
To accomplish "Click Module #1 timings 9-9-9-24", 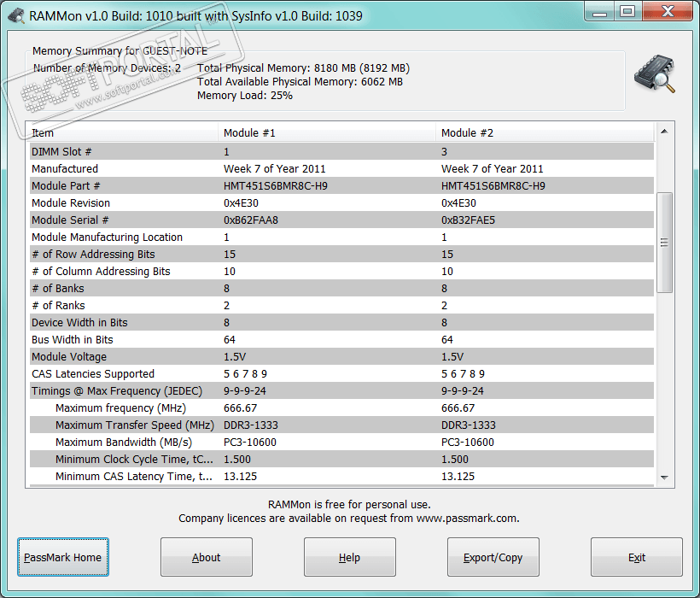I will click(245, 390).
